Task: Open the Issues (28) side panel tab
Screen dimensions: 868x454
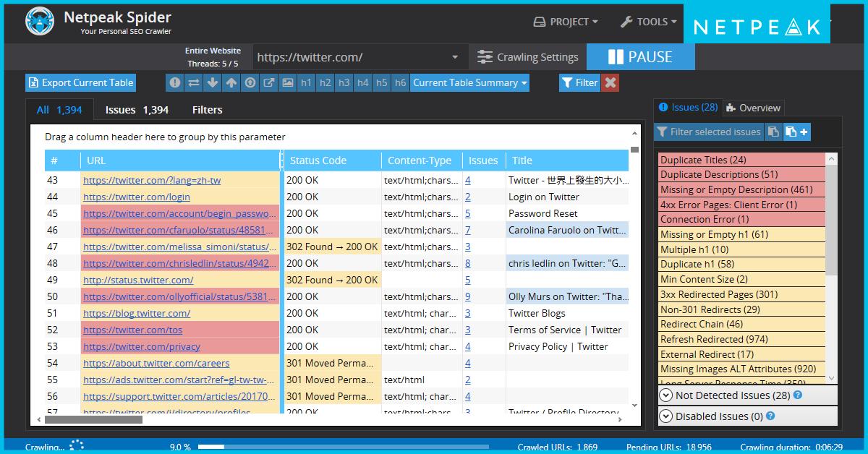Action: pos(688,107)
